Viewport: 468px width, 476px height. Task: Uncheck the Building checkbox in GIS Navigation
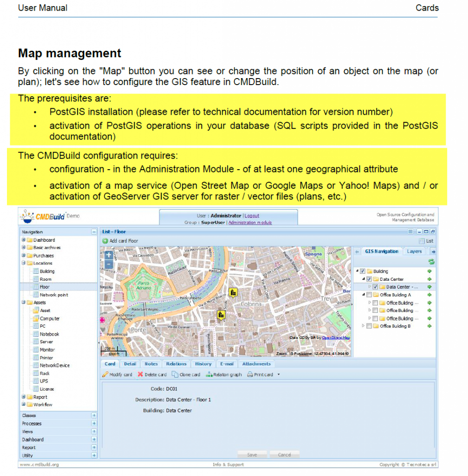363,271
